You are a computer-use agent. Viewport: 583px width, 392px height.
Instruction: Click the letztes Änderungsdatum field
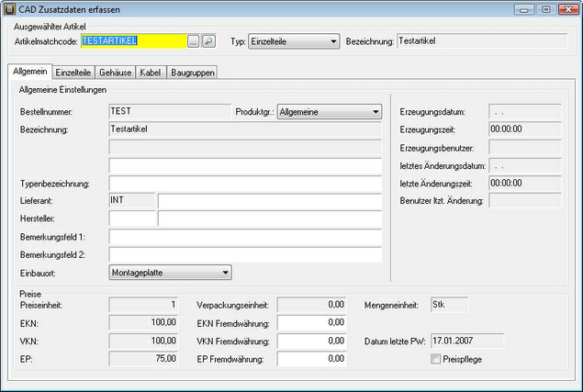point(525,165)
